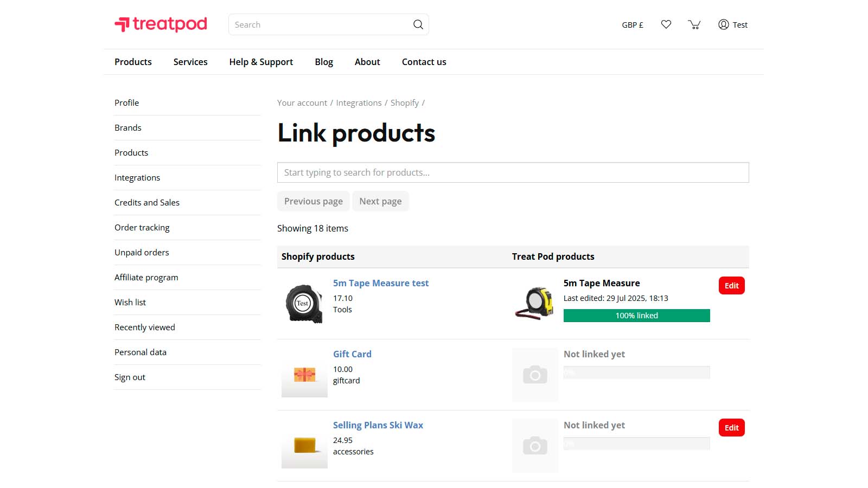
Task: Open Unpaid orders
Action: coord(142,252)
